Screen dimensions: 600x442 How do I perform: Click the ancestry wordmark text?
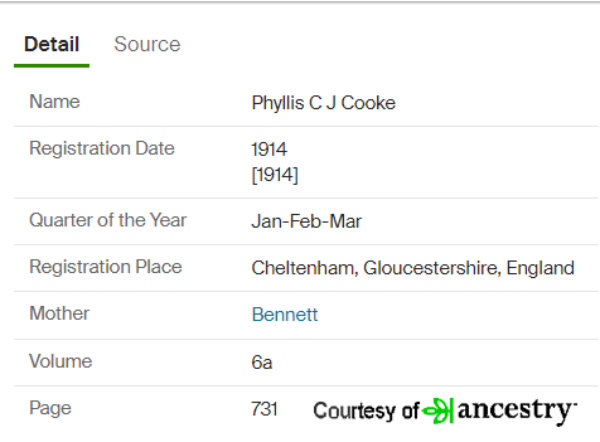click(517, 411)
